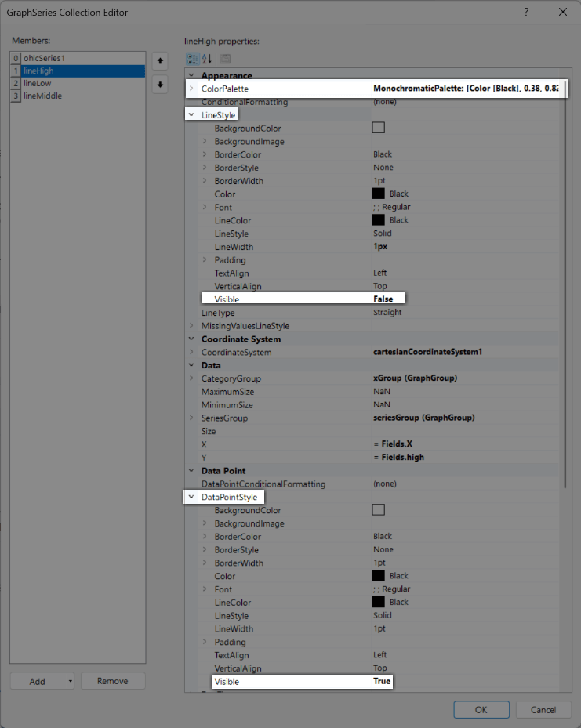The height and width of the screenshot is (728, 581).
Task: Expand BackgroundImage under LineStyle
Action: pyautogui.click(x=205, y=141)
